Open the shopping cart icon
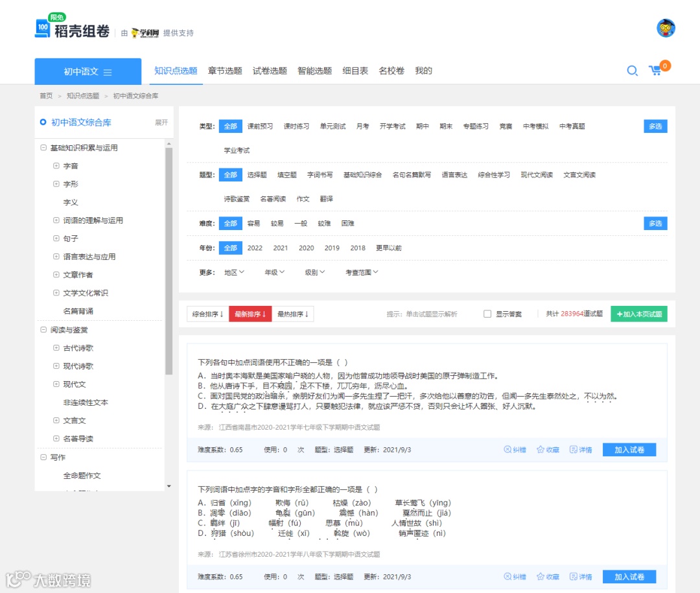The height and width of the screenshot is (593, 700). click(x=655, y=71)
